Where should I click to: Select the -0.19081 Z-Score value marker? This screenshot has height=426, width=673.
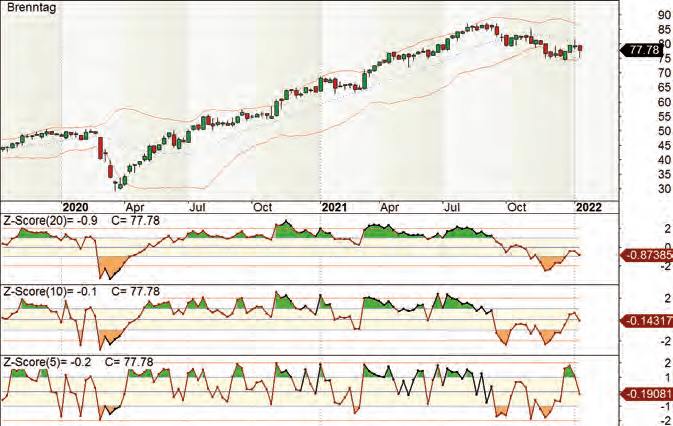point(647,393)
